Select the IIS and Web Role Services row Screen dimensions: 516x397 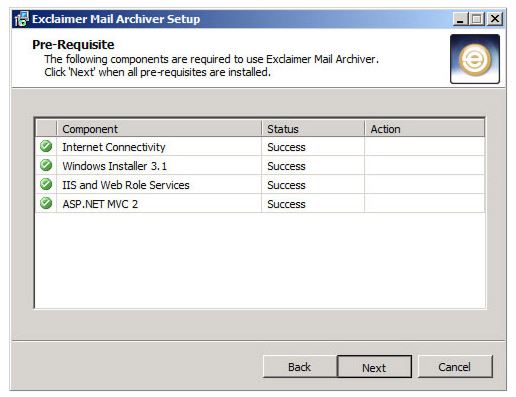260,185
